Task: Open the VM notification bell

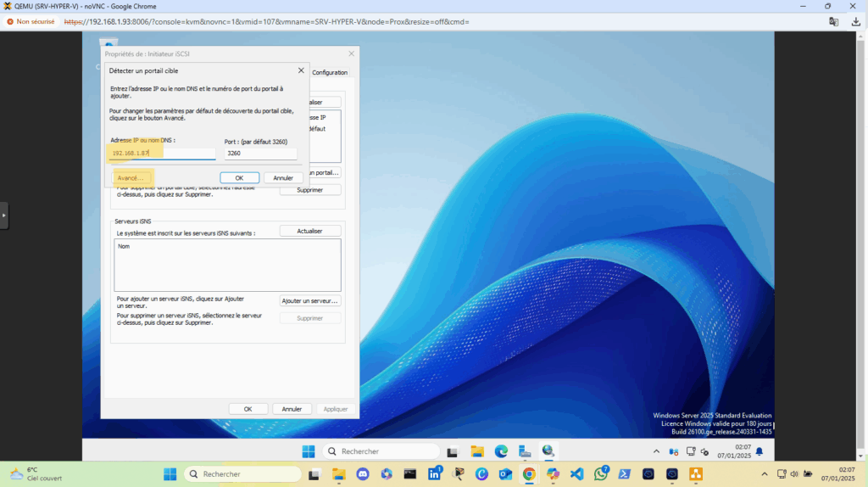Action: 759,451
